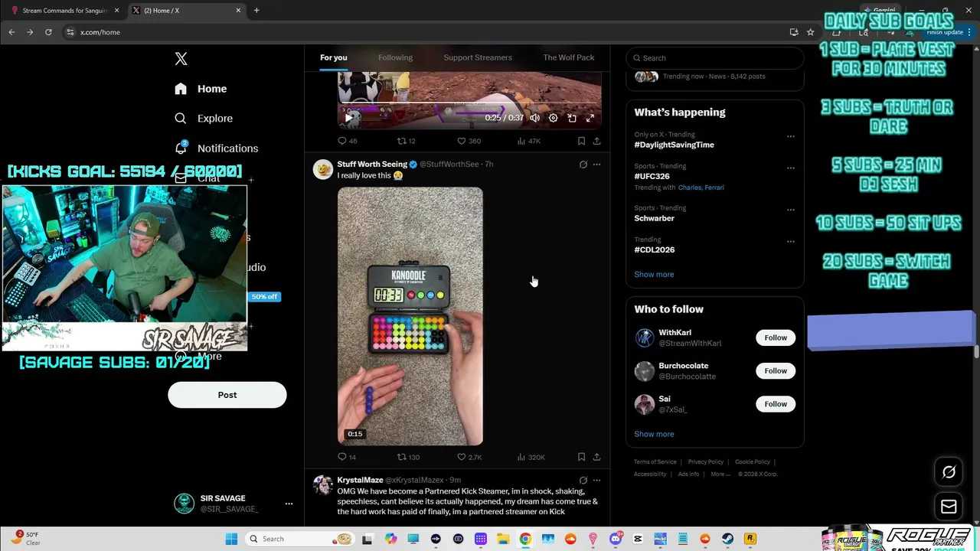Click the X search field
Screen dimensions: 980x551
point(715,58)
